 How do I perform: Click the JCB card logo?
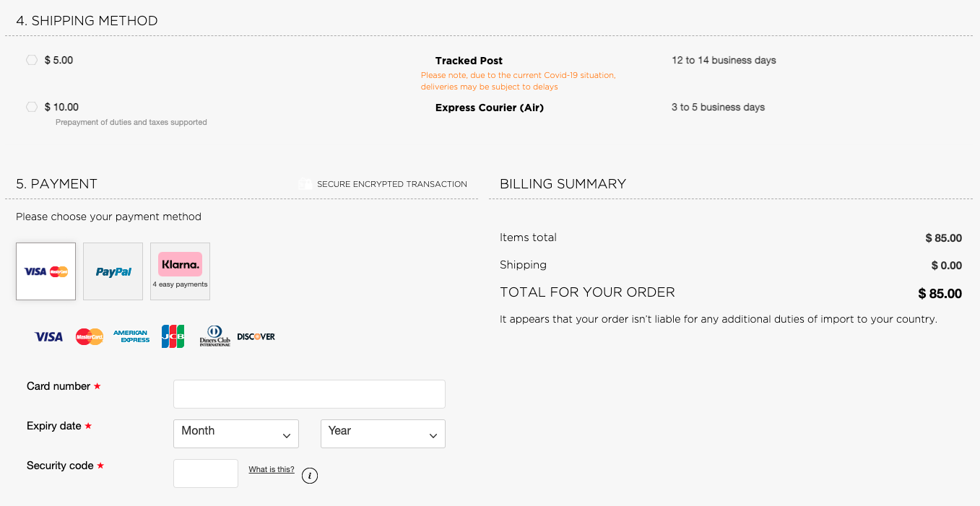173,336
